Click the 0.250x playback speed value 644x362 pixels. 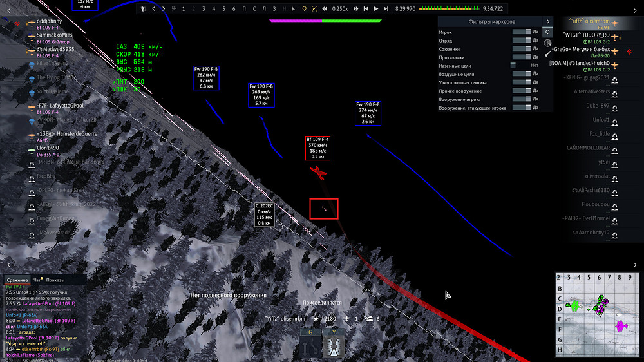(340, 8)
